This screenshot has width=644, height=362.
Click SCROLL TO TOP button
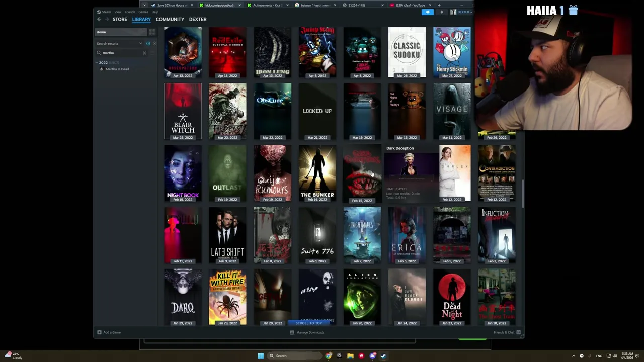(x=308, y=323)
